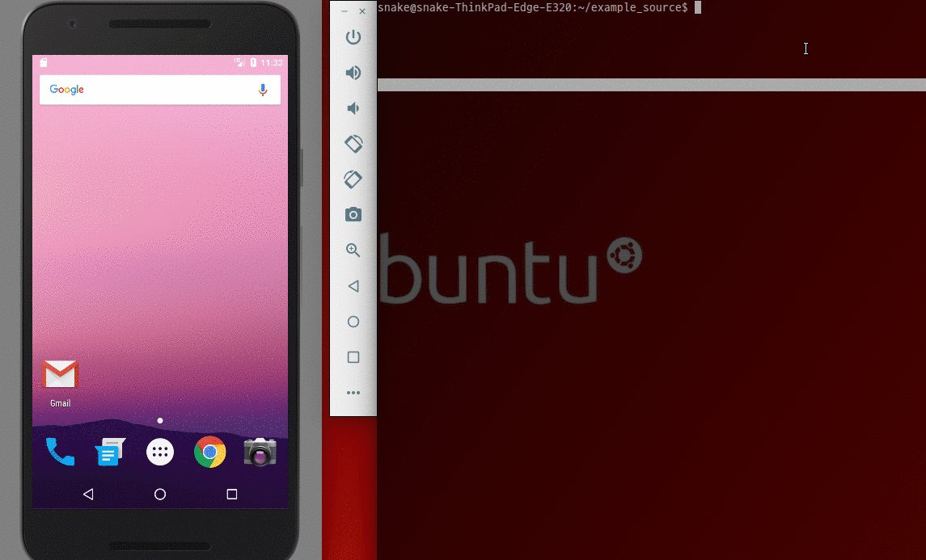Rotate the emulator right
This screenshot has height=560, width=926.
(353, 179)
